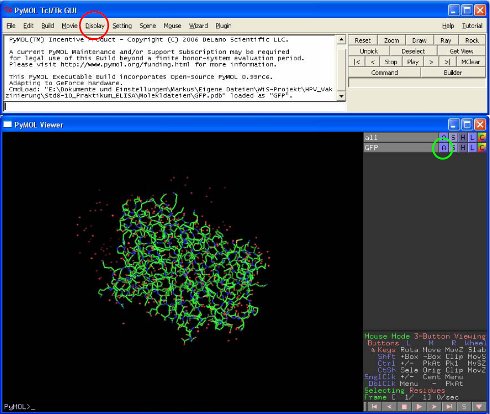Open the Scene menu
Viewport: 490px width, 414px height.
click(148, 26)
